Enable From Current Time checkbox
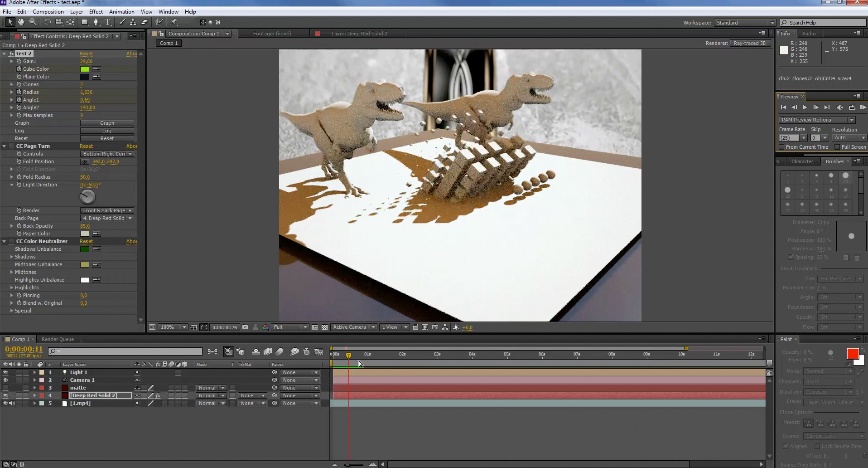The width and height of the screenshot is (868, 468). click(781, 147)
